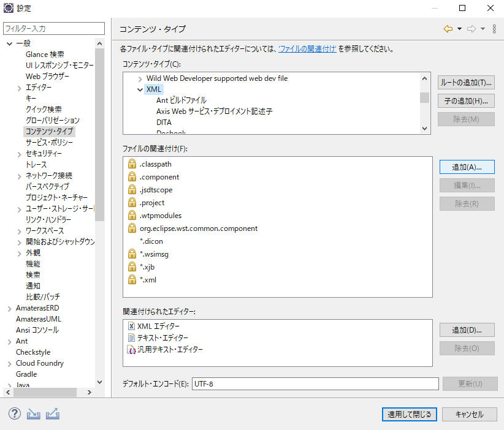504x430 pixels.
Task: Select the *.xml file association
Action: click(x=148, y=280)
